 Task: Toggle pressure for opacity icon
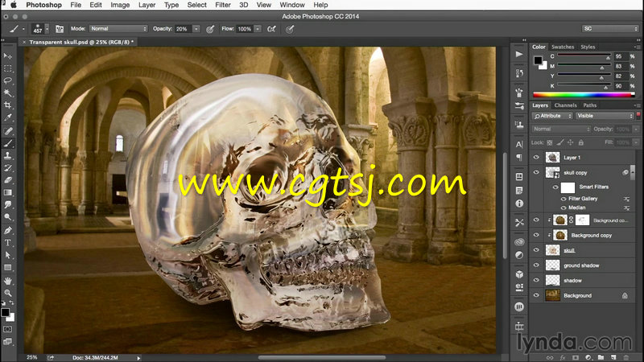click(x=210, y=29)
